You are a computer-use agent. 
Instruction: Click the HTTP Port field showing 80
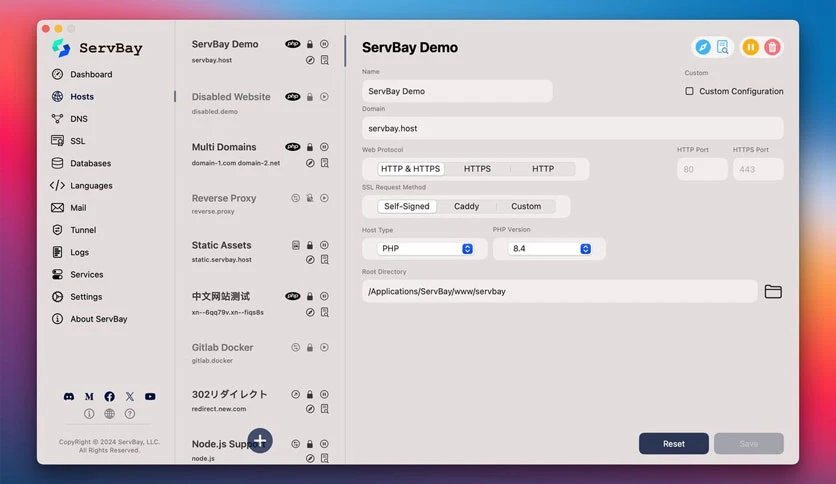pyautogui.click(x=702, y=170)
